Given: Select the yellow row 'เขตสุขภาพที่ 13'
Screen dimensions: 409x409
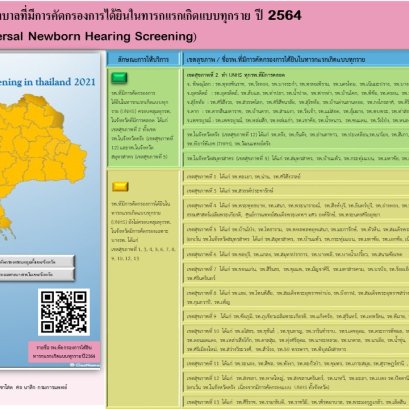Looking at the screenshot, I should coord(296,402).
